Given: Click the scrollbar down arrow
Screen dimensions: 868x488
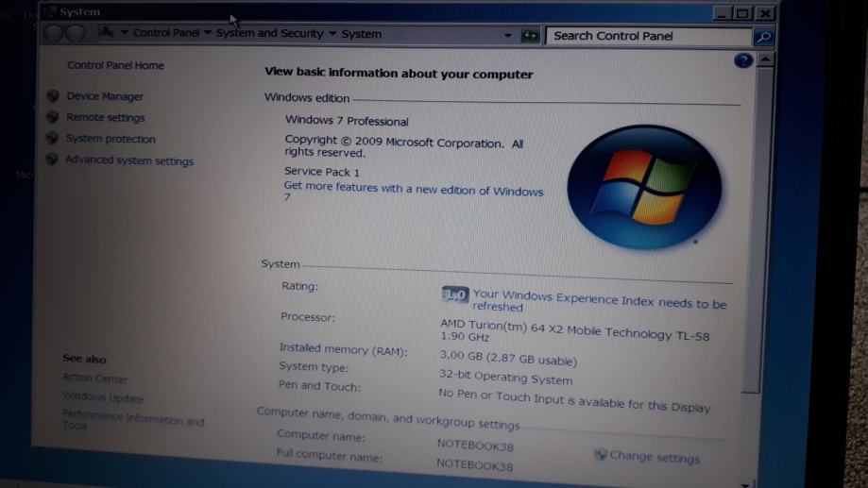Looking at the screenshot, I should [745, 484].
